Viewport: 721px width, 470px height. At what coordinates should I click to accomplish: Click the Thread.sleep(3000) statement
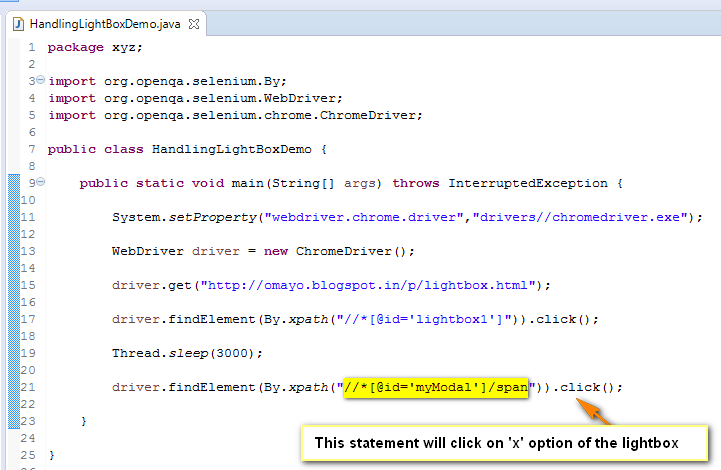click(x=187, y=354)
